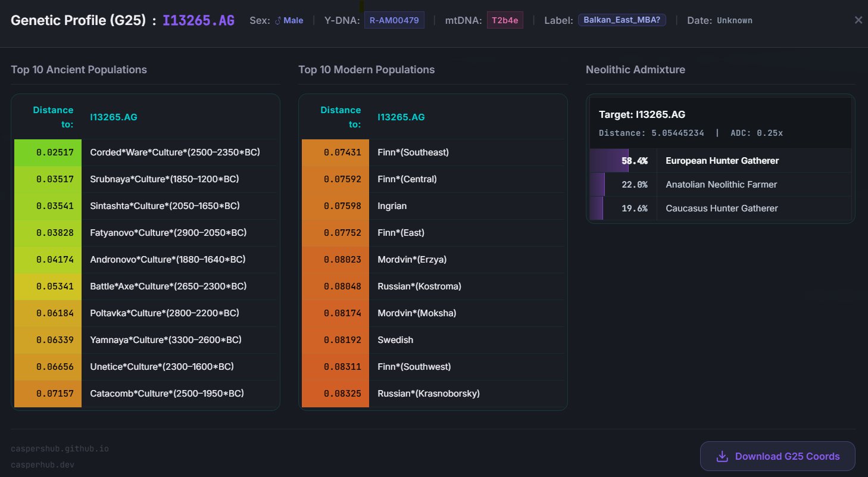The image size is (868, 477).
Task: Select the Poltavka Culture row
Action: (x=145, y=313)
